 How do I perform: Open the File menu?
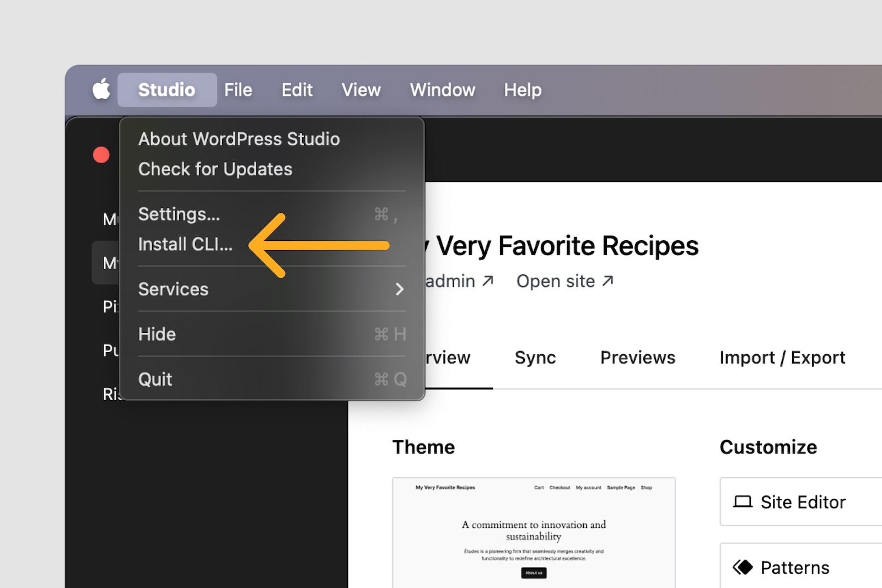tap(238, 89)
